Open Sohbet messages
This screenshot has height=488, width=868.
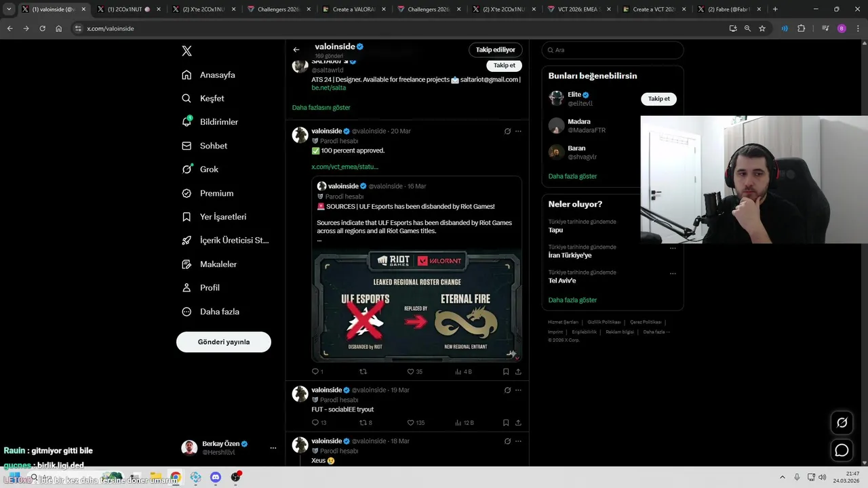[x=205, y=146]
